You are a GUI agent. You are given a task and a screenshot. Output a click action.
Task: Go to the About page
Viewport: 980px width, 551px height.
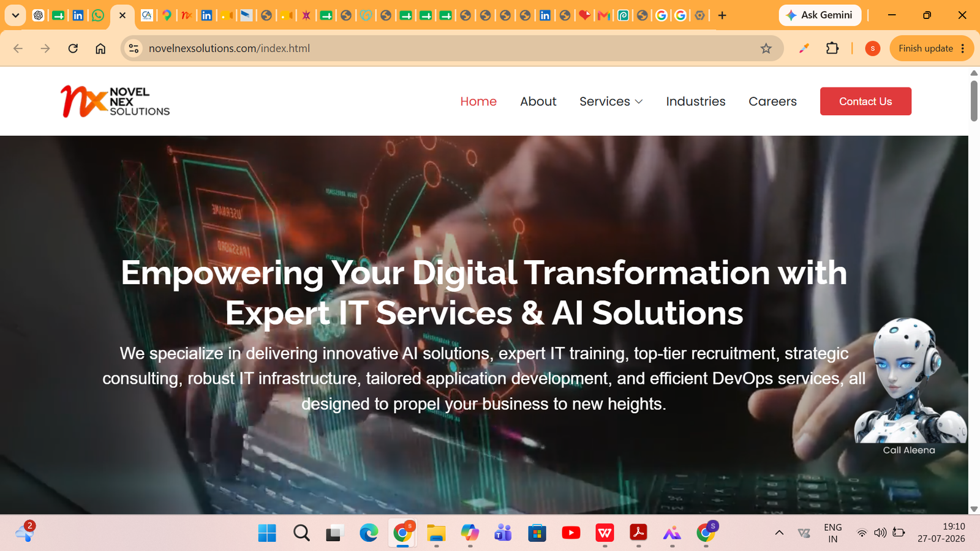tap(538, 102)
